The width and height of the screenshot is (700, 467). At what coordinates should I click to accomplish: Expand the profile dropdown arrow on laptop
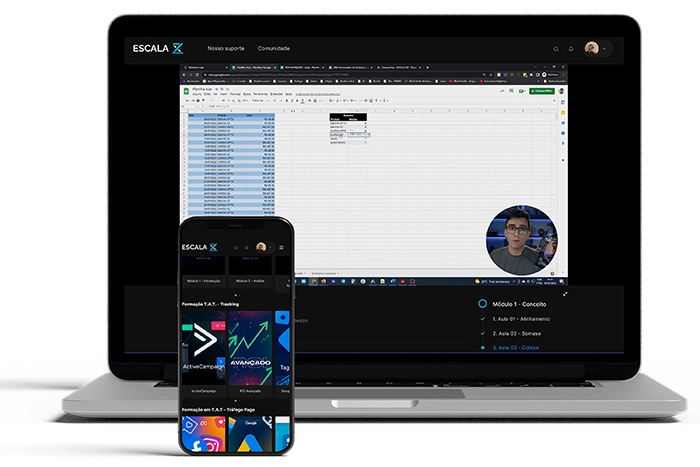pyautogui.click(x=604, y=49)
